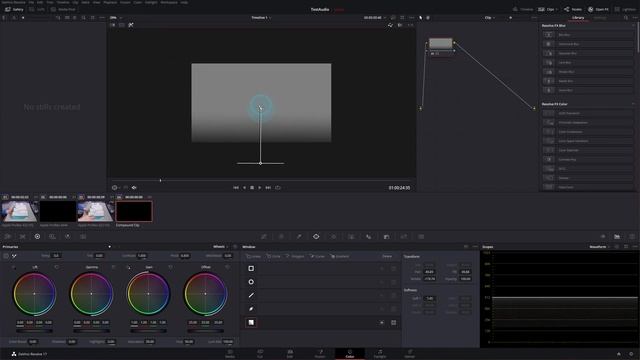Toggle the Media Pool panel

click(x=63, y=9)
